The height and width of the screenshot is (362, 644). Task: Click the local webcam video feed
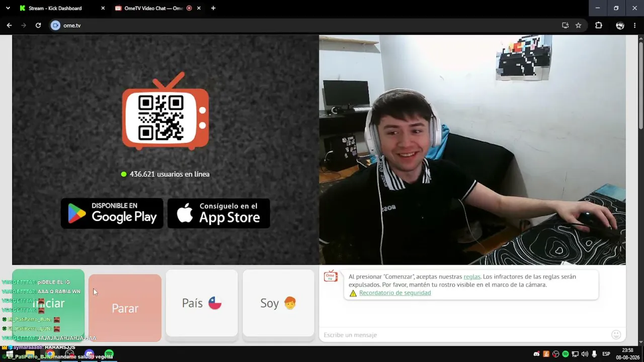[x=472, y=150]
